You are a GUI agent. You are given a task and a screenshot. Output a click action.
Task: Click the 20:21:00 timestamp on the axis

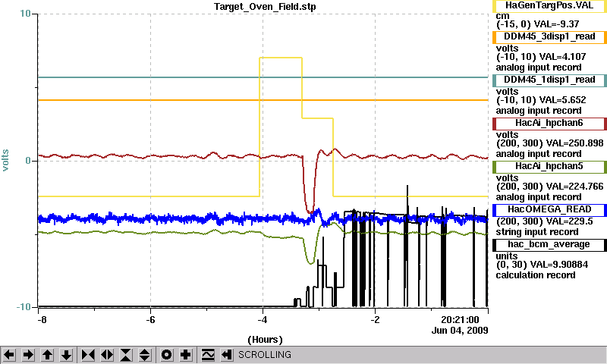(460, 320)
